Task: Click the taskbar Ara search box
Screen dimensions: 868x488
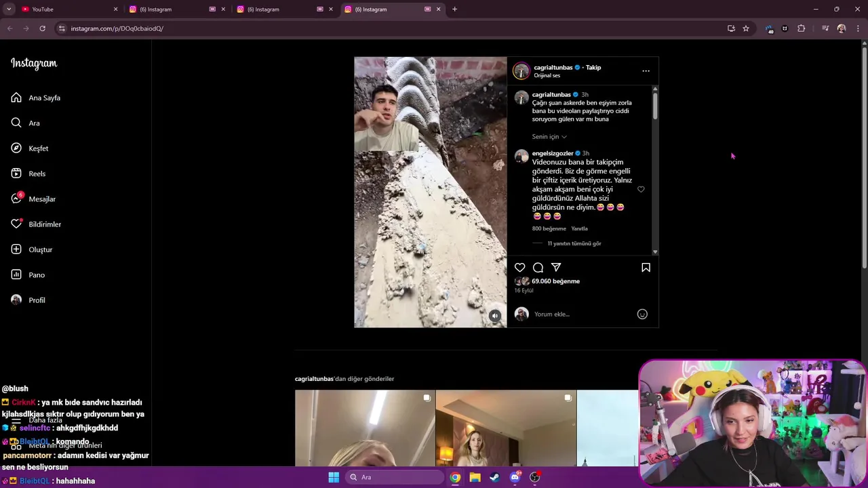Action: (x=394, y=477)
